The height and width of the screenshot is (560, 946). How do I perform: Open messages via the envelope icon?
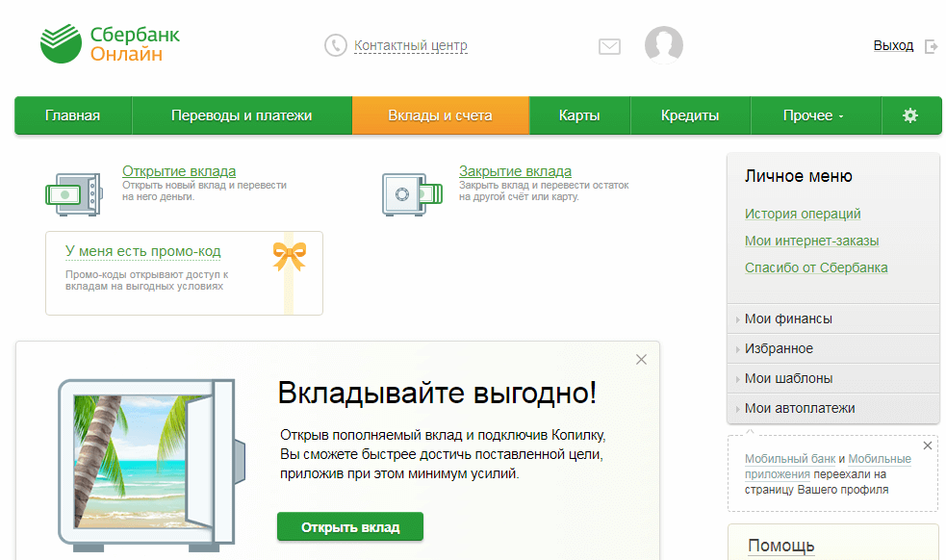pos(609,46)
